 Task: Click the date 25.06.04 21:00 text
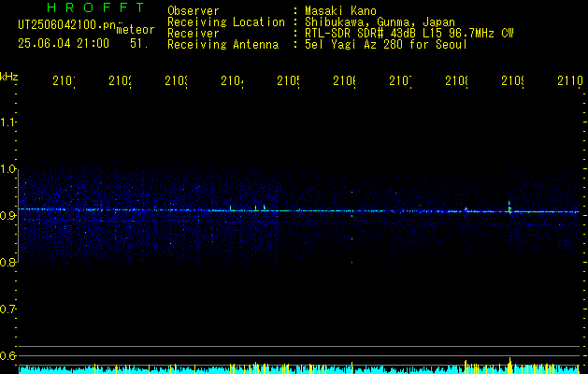coord(64,44)
